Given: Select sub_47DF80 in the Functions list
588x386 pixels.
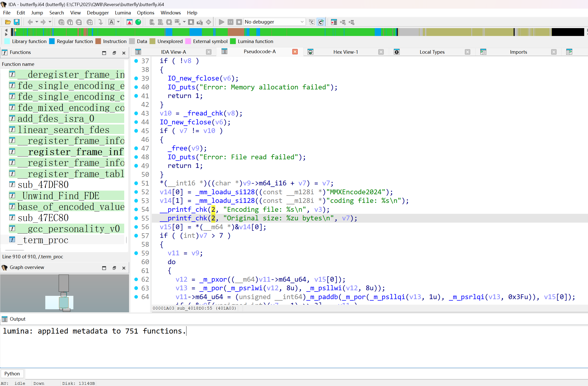Looking at the screenshot, I should coord(43,185).
